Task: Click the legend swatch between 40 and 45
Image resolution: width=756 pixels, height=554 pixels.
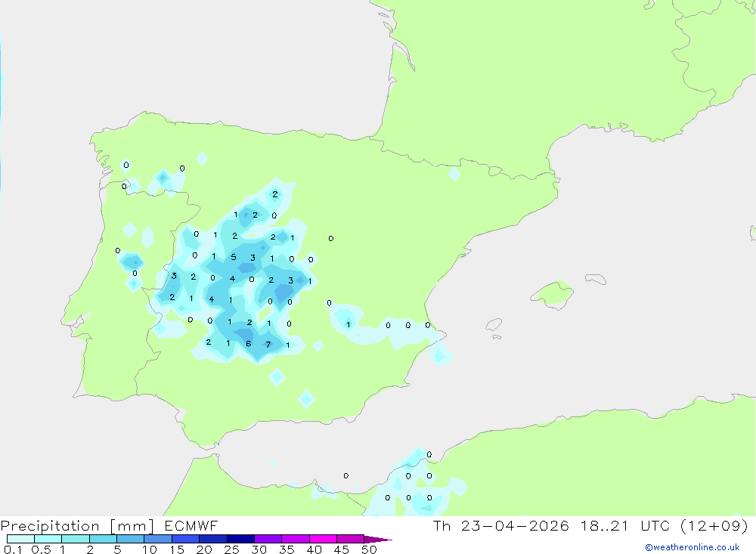Action: point(323,539)
